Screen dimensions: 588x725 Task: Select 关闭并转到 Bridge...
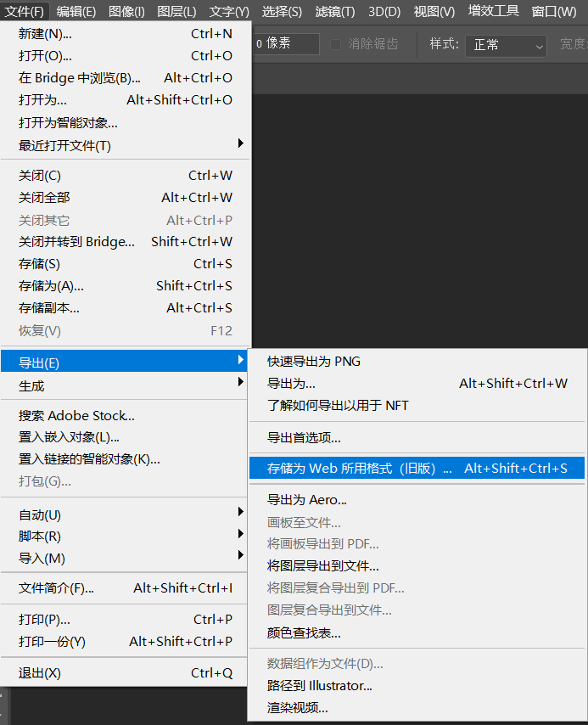click(126, 242)
